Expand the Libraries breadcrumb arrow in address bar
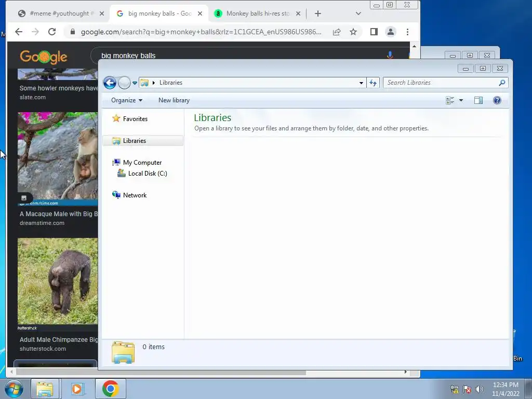 coord(154,83)
